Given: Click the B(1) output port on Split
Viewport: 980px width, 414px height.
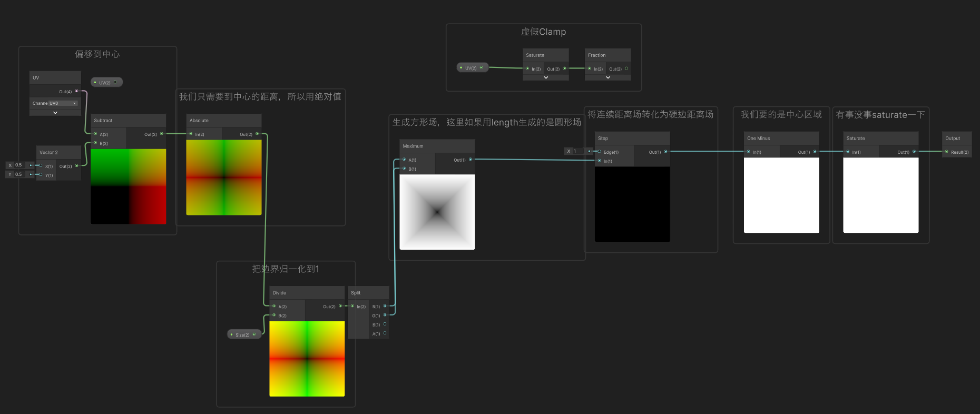Looking at the screenshot, I should [x=385, y=324].
